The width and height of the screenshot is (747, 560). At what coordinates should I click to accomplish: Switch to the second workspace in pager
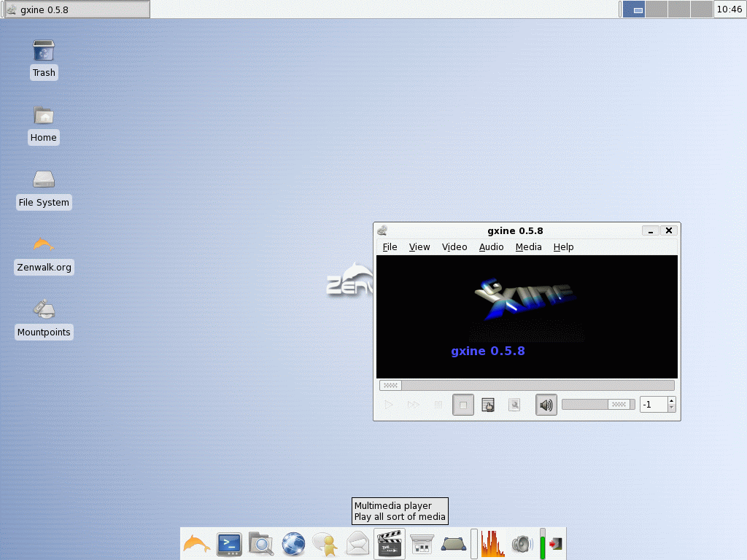coord(657,9)
